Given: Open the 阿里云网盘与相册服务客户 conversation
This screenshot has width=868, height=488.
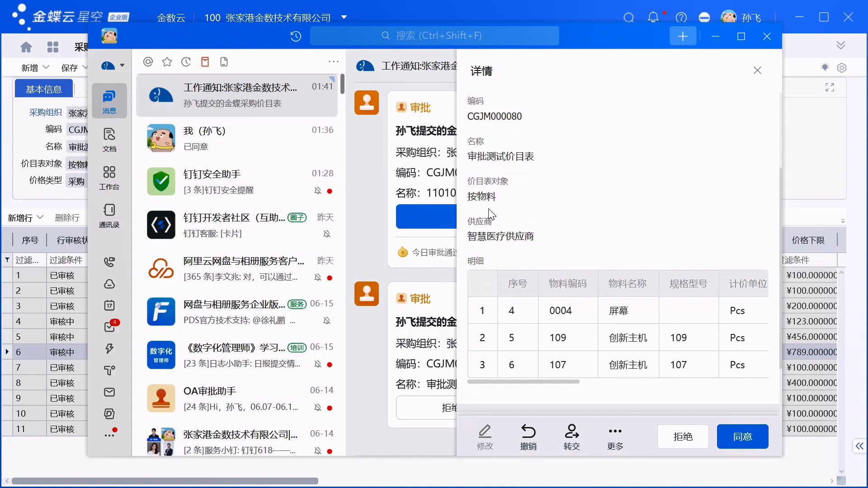Looking at the screenshot, I should coord(236,268).
